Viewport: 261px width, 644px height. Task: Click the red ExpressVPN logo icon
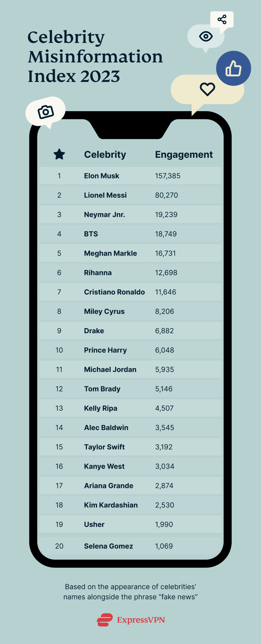[x=105, y=620]
